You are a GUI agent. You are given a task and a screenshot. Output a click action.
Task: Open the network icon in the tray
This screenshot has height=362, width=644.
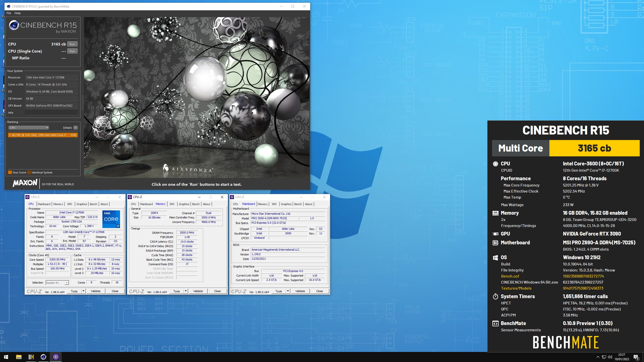(604, 357)
